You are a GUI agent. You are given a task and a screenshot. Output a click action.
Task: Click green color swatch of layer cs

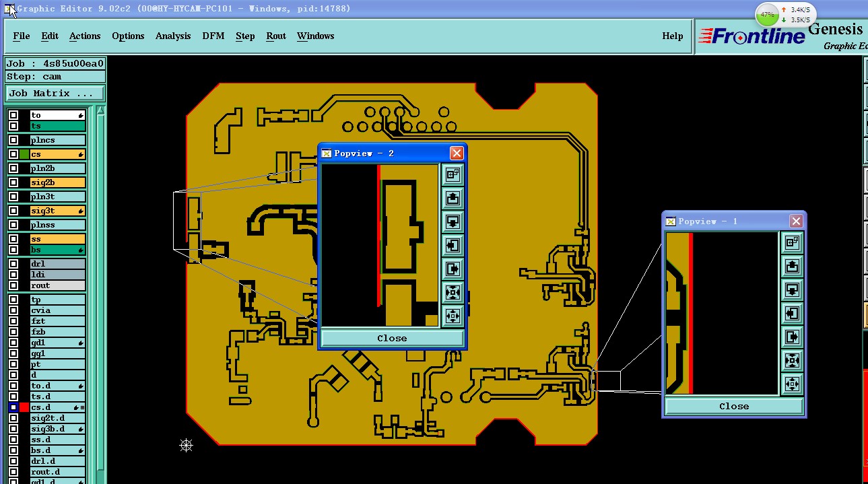(24, 154)
